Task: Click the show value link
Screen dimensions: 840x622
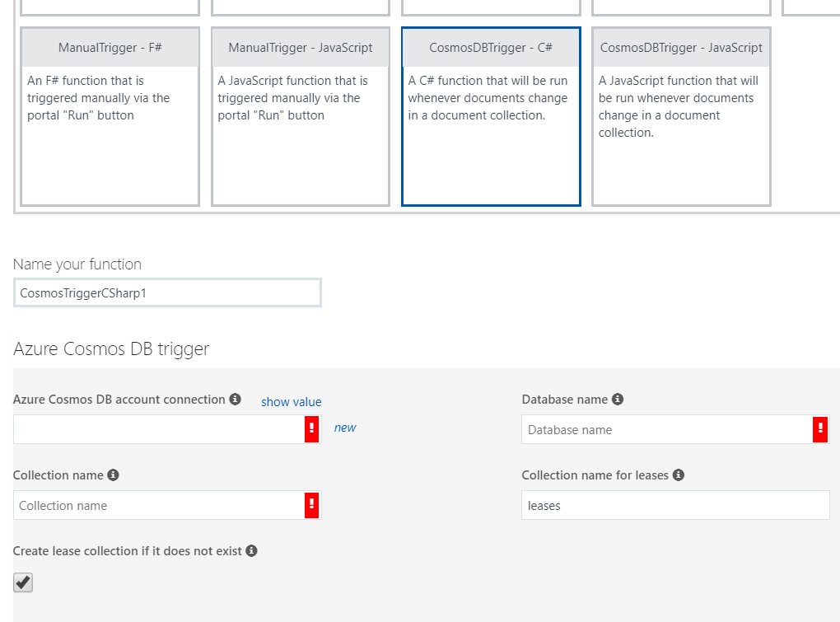Action: click(x=291, y=401)
